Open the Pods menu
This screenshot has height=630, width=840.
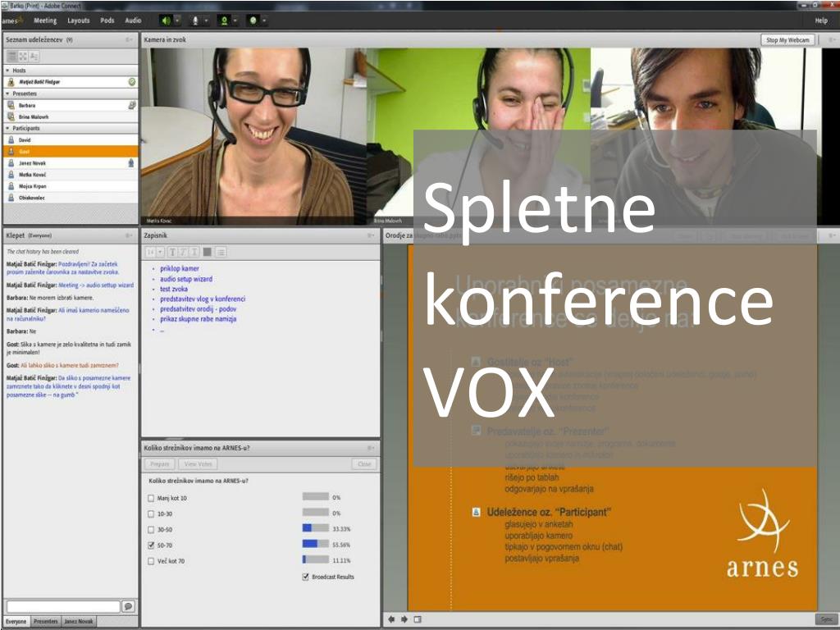107,21
